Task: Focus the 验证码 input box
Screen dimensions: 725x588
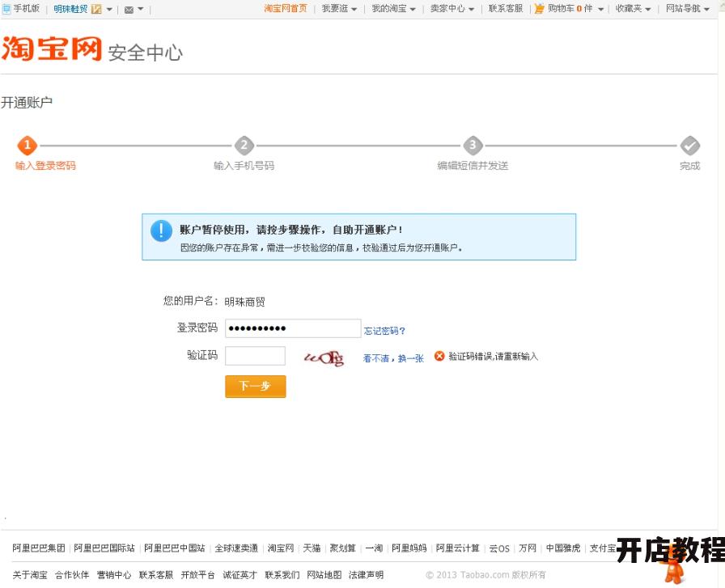Action: click(255, 356)
